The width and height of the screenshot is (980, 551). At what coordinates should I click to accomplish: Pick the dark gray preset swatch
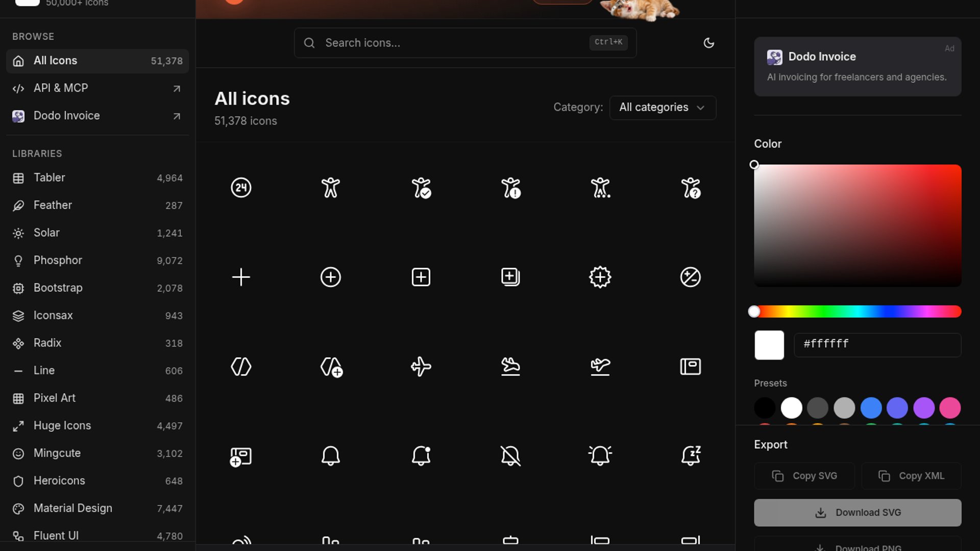point(818,408)
